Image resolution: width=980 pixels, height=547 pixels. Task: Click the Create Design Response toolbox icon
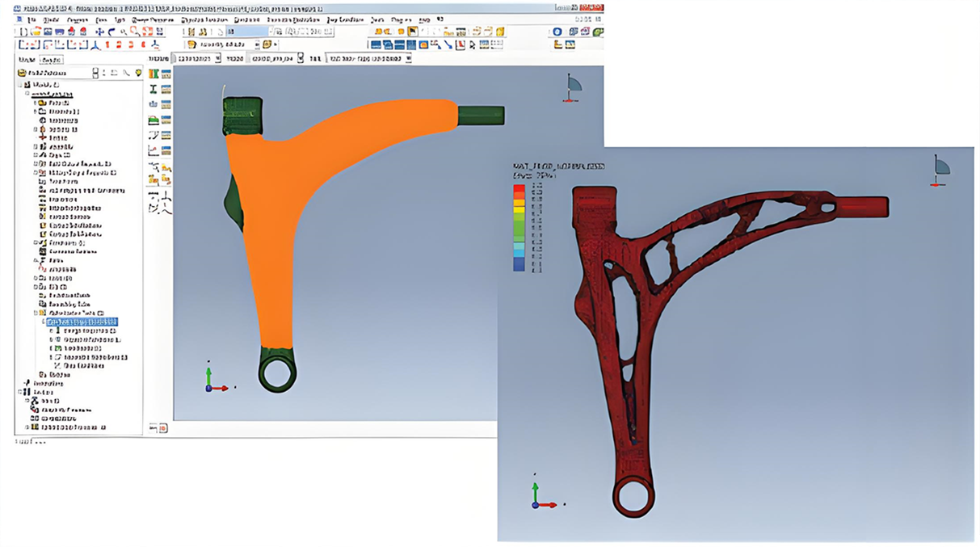click(x=154, y=90)
